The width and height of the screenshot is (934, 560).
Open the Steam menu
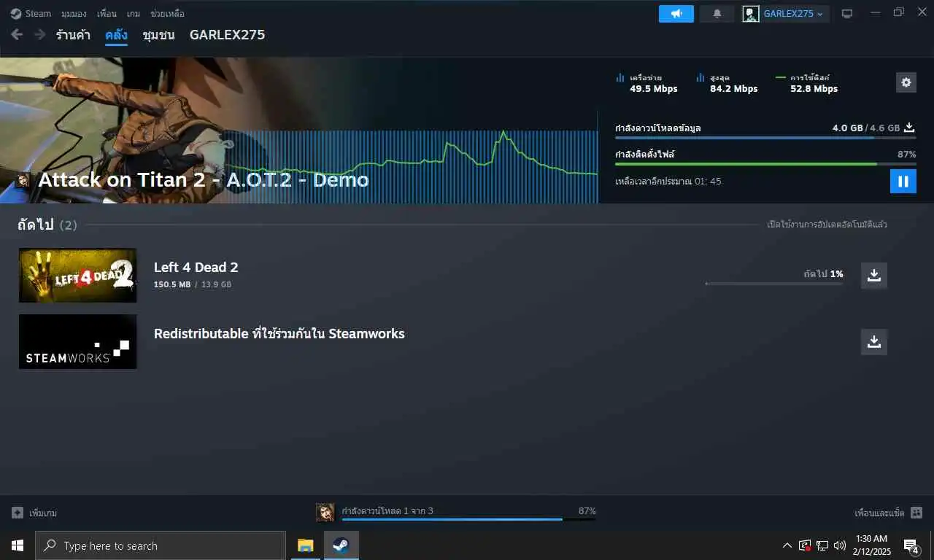[31, 13]
